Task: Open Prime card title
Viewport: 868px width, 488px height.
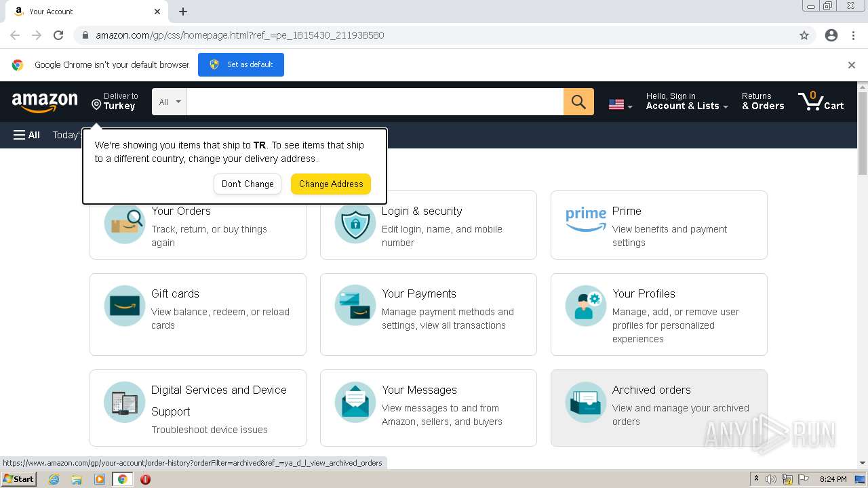Action: click(x=627, y=211)
